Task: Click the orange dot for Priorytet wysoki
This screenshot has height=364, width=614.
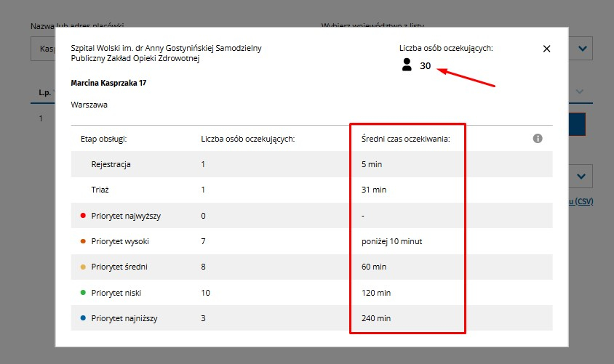Action: pyautogui.click(x=83, y=241)
